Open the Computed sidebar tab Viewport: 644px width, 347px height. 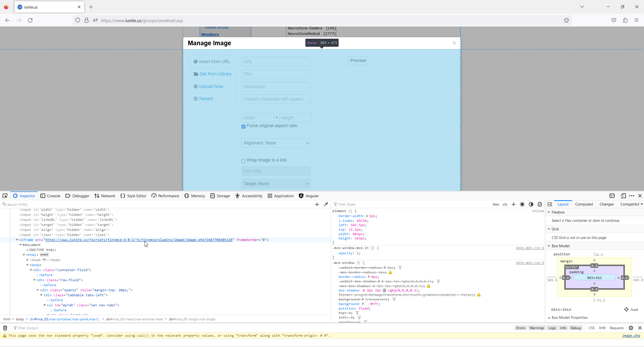pyautogui.click(x=584, y=204)
